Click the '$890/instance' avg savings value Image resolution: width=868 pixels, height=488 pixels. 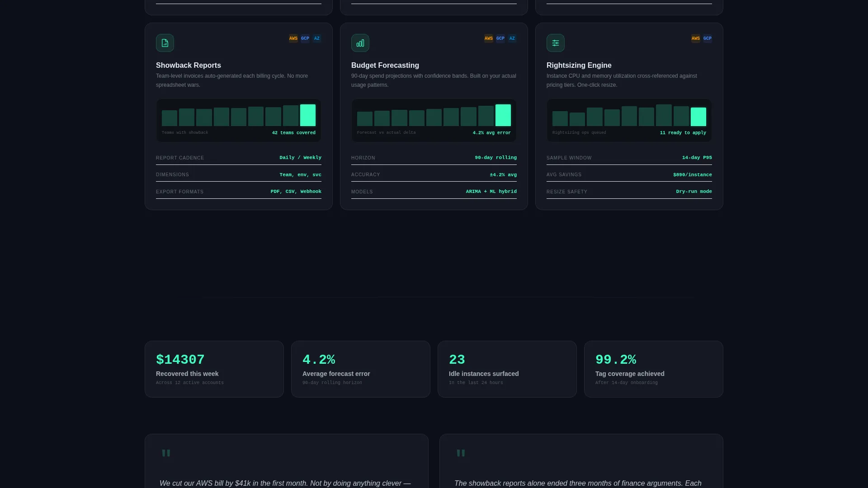click(693, 175)
